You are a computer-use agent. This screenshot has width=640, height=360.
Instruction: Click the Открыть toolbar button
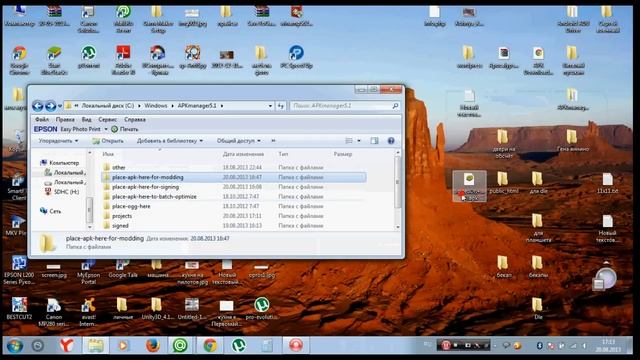[x=108, y=141]
